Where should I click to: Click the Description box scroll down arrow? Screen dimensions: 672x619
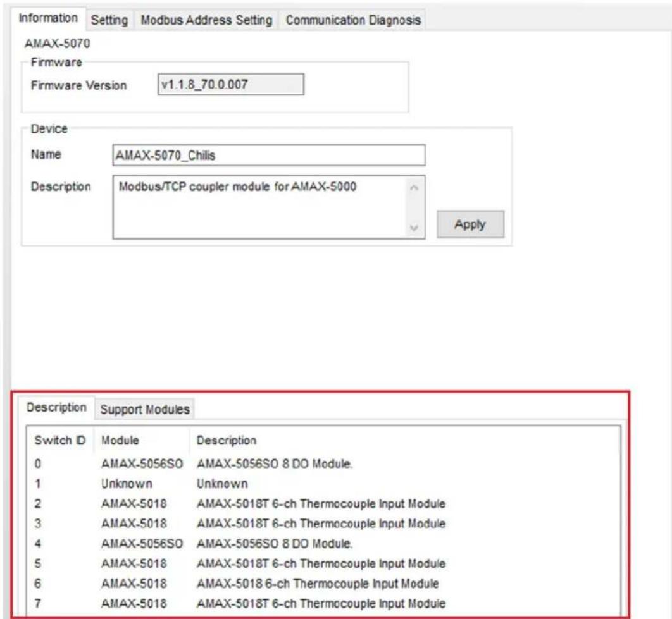pos(414,228)
